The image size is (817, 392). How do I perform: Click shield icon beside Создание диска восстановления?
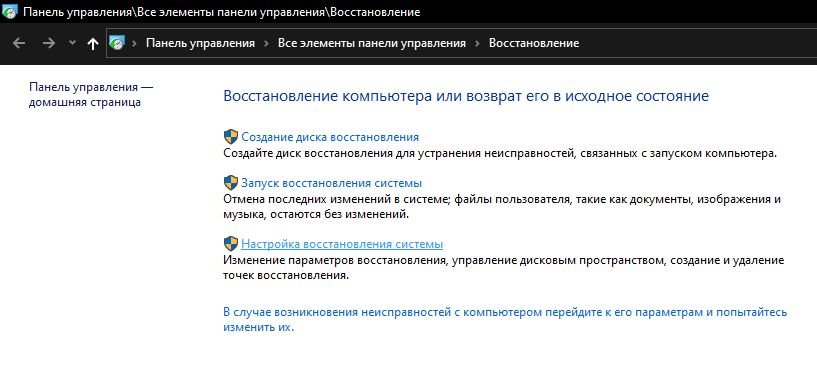click(231, 137)
